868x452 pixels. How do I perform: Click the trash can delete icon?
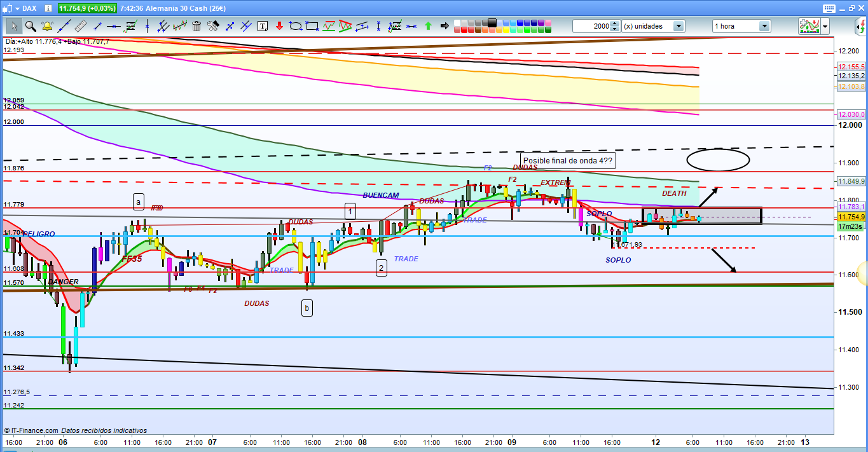(196, 26)
